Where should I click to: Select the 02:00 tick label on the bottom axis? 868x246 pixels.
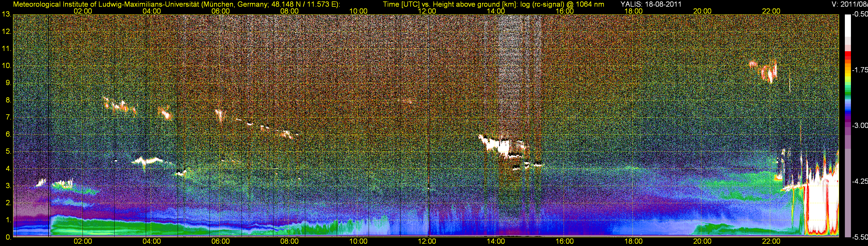pos(83,241)
